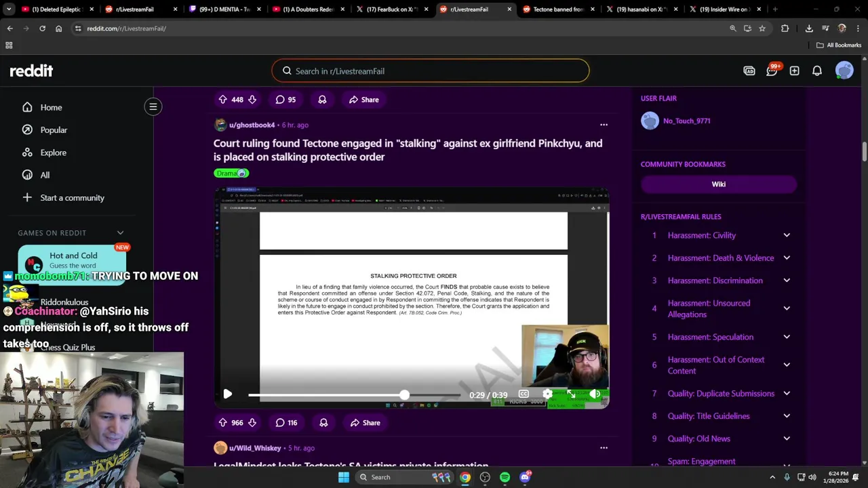
Task: Open the Wiki community bookmark
Action: pyautogui.click(x=719, y=184)
